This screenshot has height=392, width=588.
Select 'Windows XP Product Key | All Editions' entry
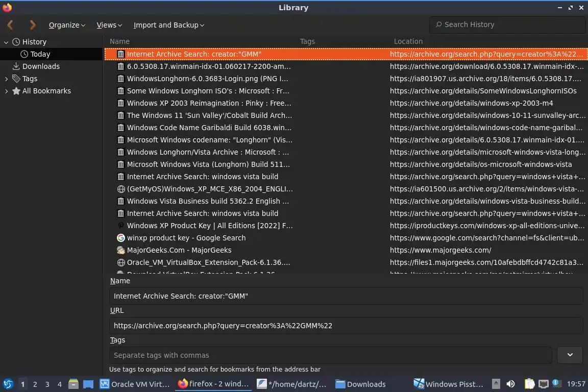[346, 226]
